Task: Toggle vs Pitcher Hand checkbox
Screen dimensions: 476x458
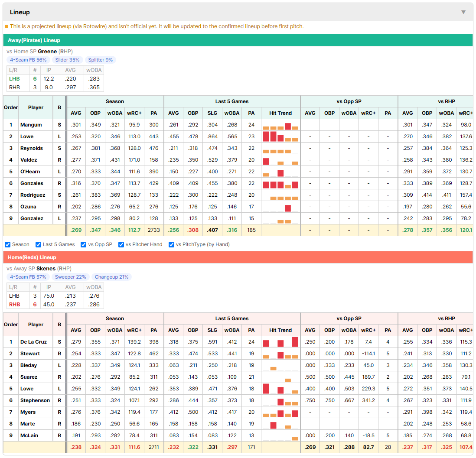Action: [x=121, y=245]
